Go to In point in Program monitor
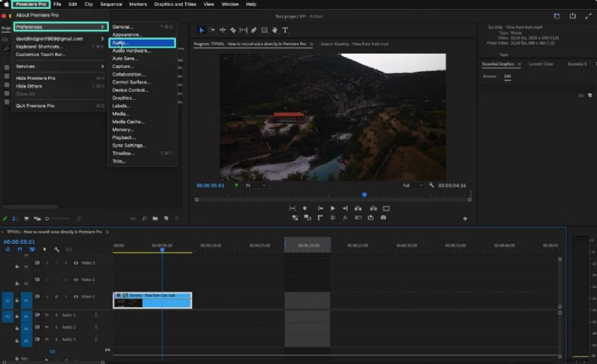The image size is (597, 364). click(x=321, y=208)
